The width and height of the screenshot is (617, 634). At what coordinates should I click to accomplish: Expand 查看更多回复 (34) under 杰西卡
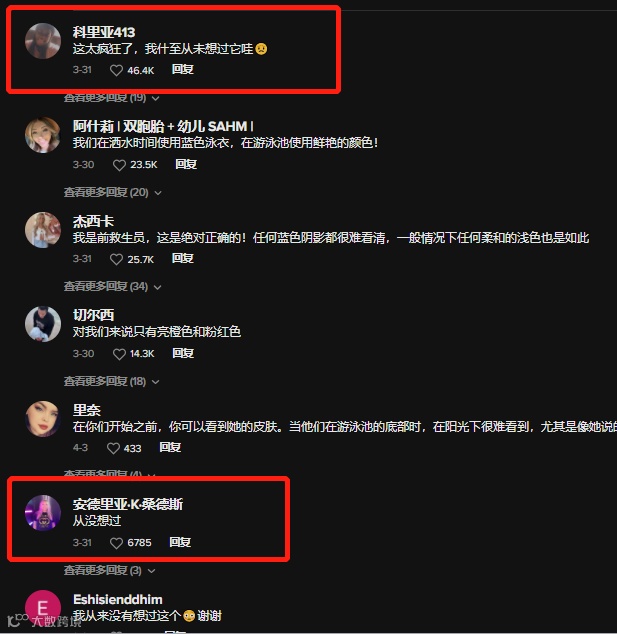click(x=112, y=286)
